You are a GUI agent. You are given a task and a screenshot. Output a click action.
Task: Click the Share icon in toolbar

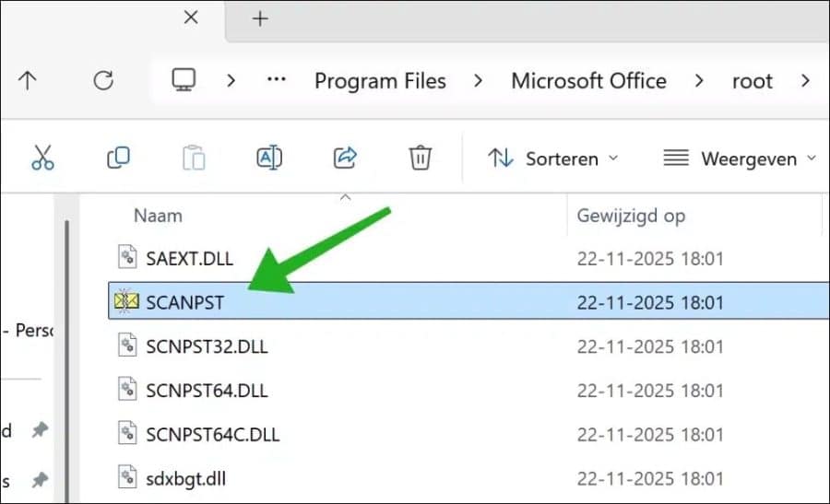344,158
